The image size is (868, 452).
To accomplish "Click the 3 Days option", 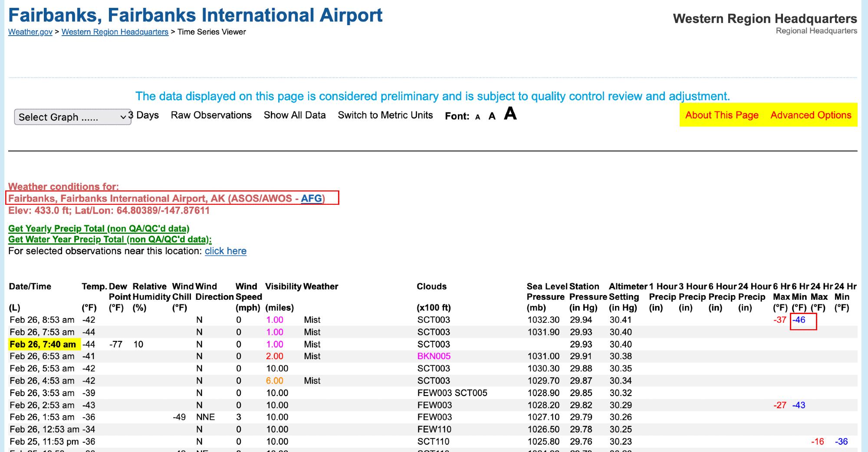I will pos(144,115).
